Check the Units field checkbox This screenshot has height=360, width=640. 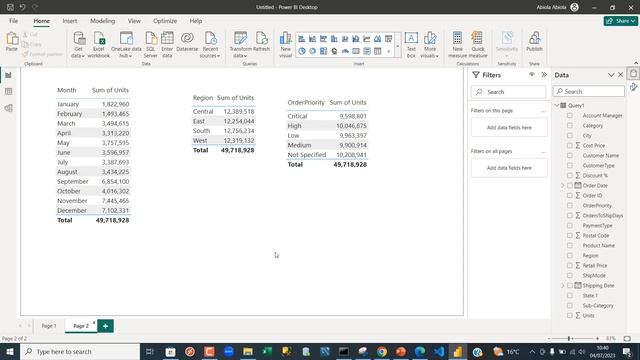(x=570, y=316)
